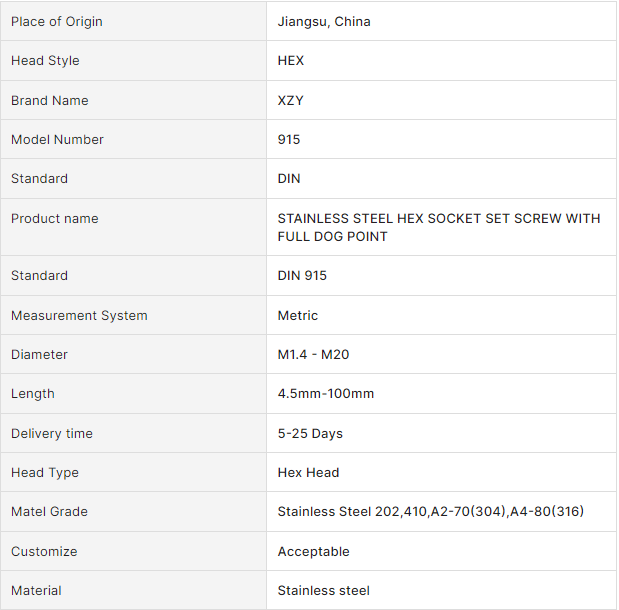This screenshot has width=619, height=610.
Task: Select the "Measurement System" label
Action: tap(79, 315)
